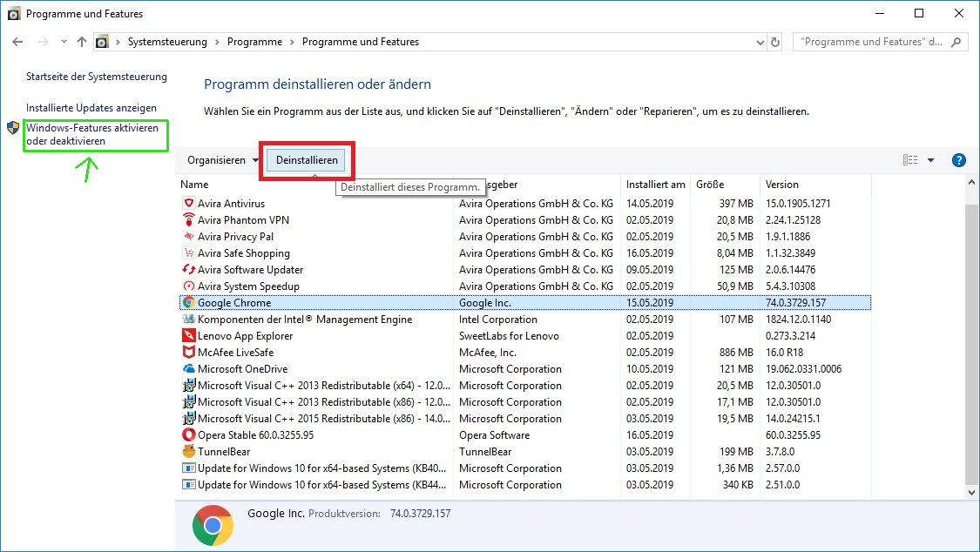
Task: Open help via blue question mark icon
Action: point(958,160)
